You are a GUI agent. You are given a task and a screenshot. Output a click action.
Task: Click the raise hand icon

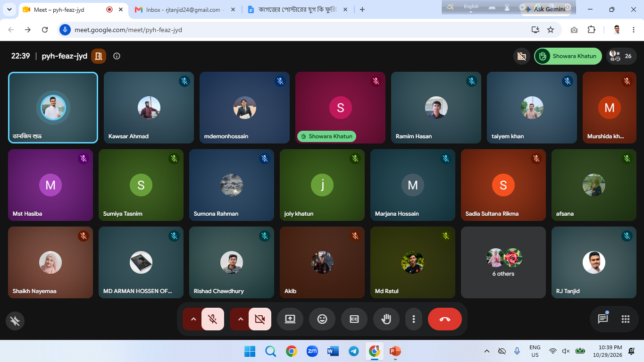tap(386, 319)
